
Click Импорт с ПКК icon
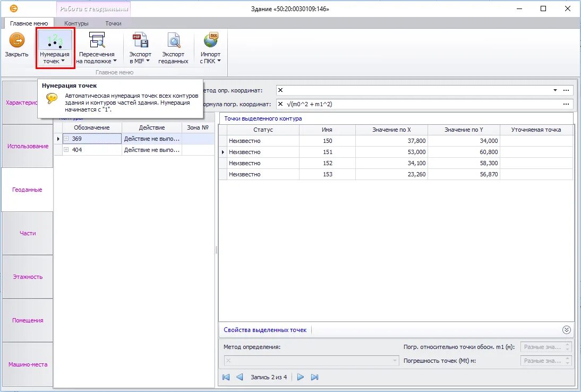point(210,48)
